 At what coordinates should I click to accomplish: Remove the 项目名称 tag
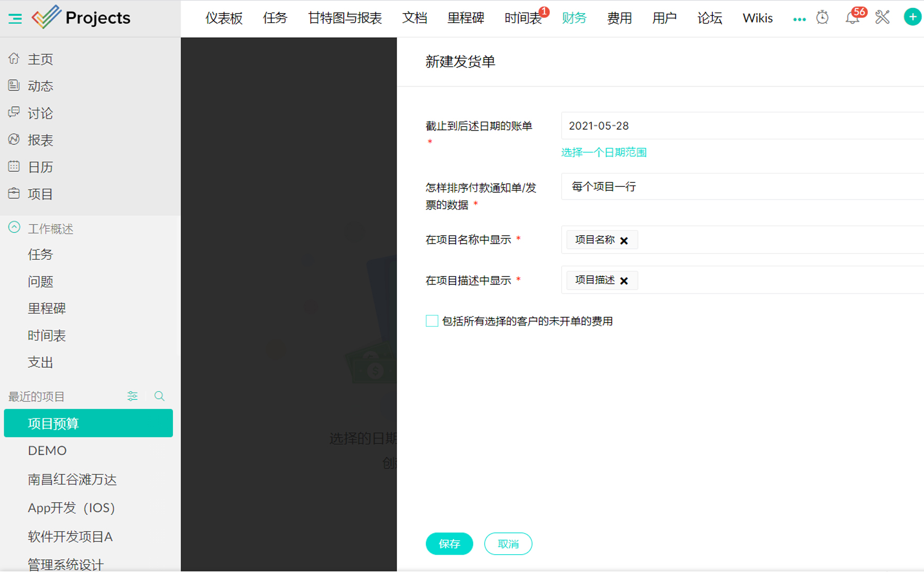tap(624, 240)
